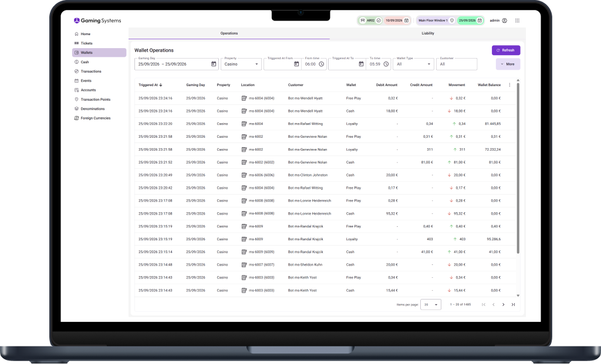The width and height of the screenshot is (601, 364).
Task: Open the From time clock icon
Action: coord(322,64)
